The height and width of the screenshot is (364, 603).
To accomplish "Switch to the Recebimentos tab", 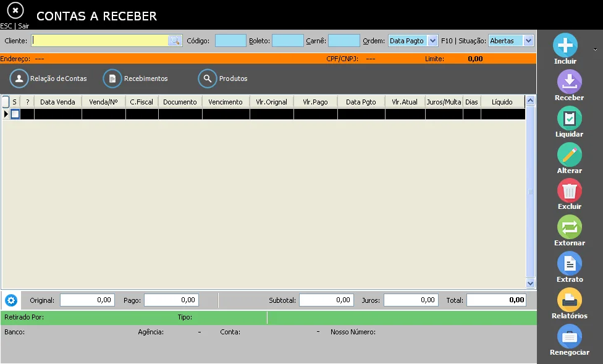I will click(x=135, y=78).
